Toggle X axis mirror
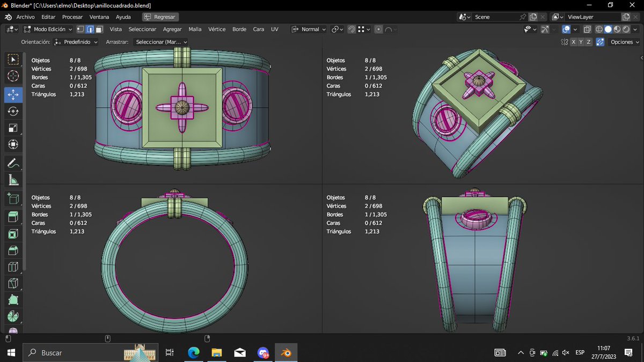The height and width of the screenshot is (362, 644). [x=574, y=42]
